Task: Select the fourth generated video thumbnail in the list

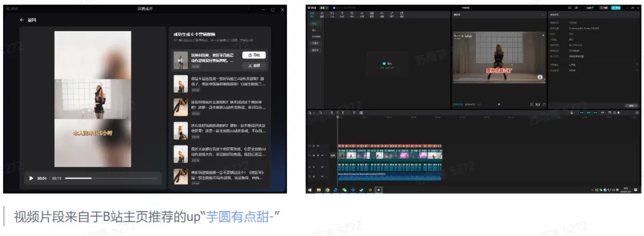Action: pos(181,131)
